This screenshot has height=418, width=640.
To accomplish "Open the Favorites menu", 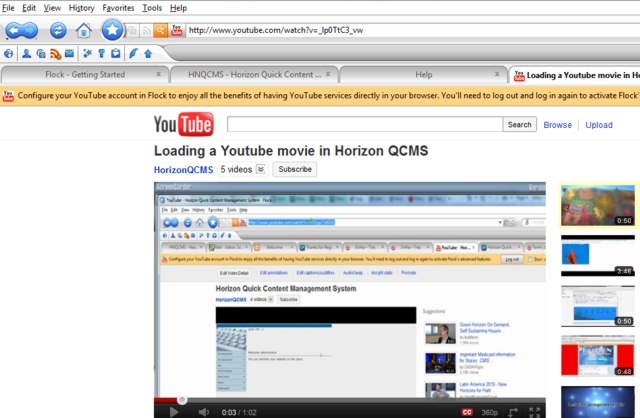I will pyautogui.click(x=118, y=8).
